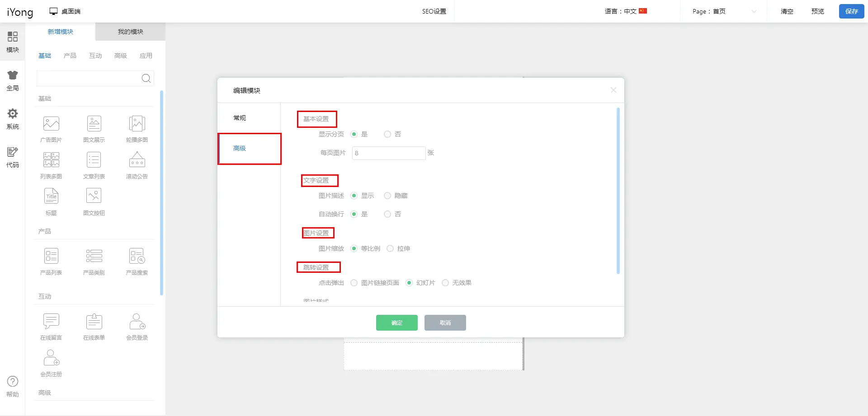Pick the 文章列表 module icon

tap(94, 160)
